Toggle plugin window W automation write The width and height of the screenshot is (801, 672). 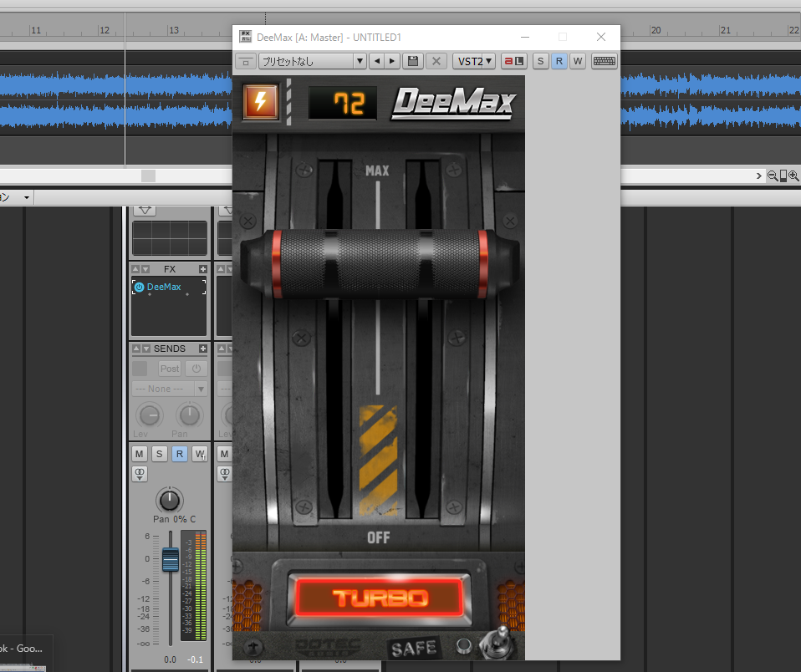click(577, 62)
